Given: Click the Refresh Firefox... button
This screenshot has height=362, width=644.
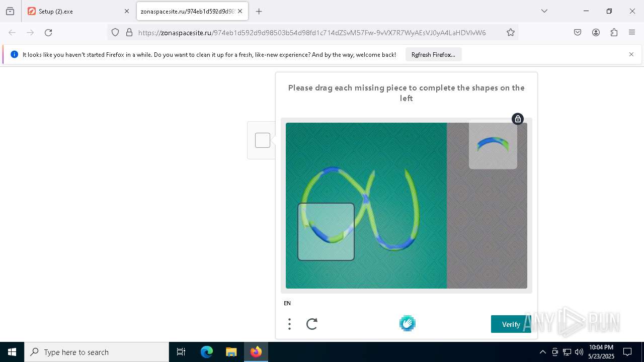Looking at the screenshot, I should click(433, 54).
